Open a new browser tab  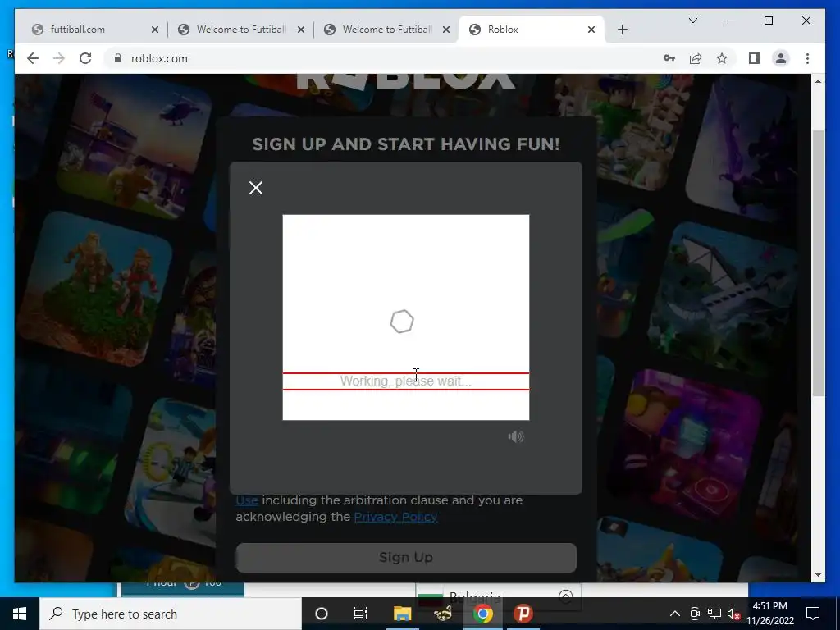click(x=622, y=30)
